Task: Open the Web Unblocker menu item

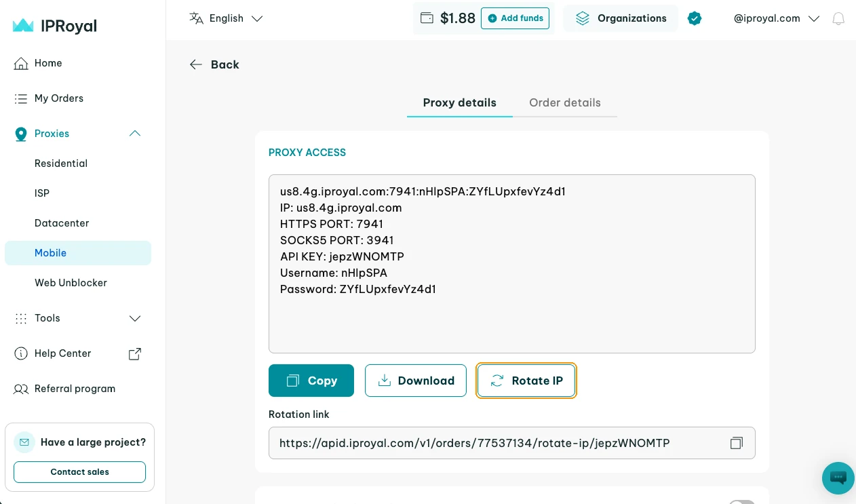Action: (x=71, y=283)
